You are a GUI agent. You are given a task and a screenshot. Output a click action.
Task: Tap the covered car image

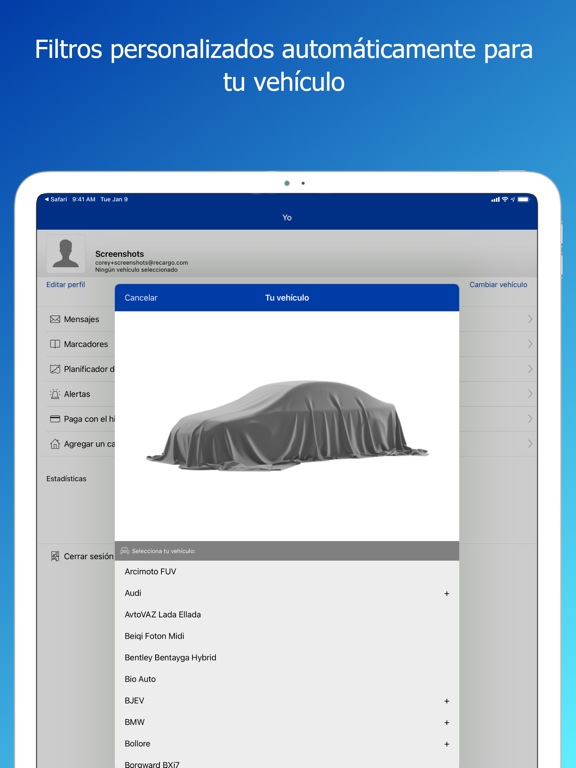point(287,426)
